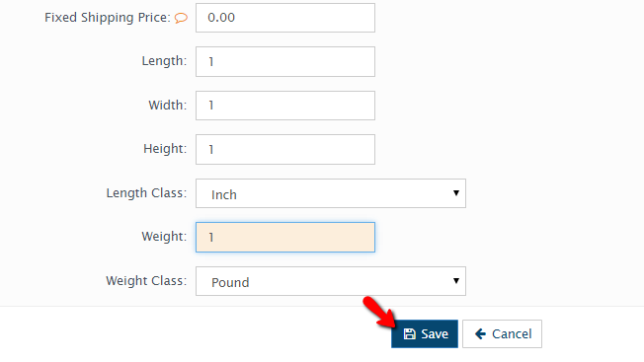The width and height of the screenshot is (644, 362).
Task: Click the Length Class dropdown arrow
Action: (456, 193)
